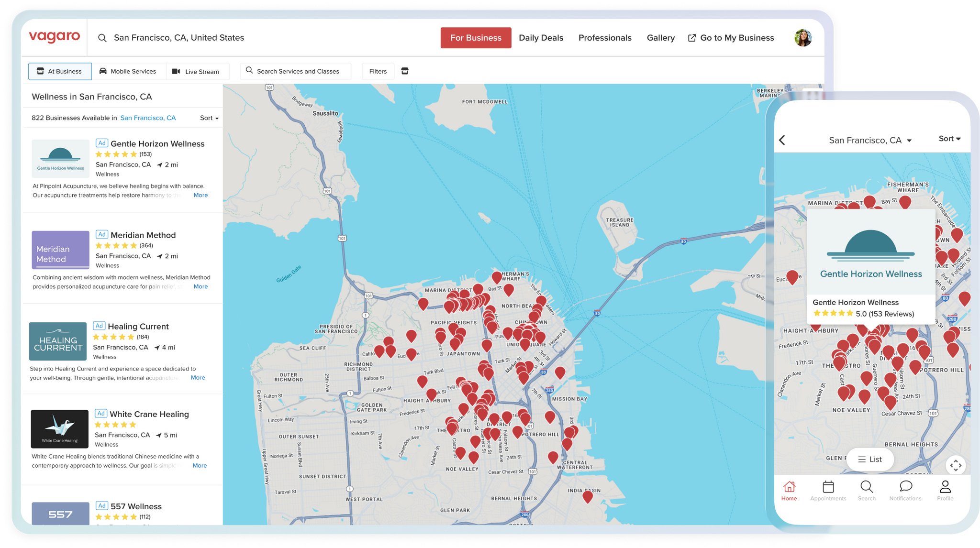Click the '822 Businesses Available in' text
Screen dimensions: 980x548
click(x=74, y=118)
